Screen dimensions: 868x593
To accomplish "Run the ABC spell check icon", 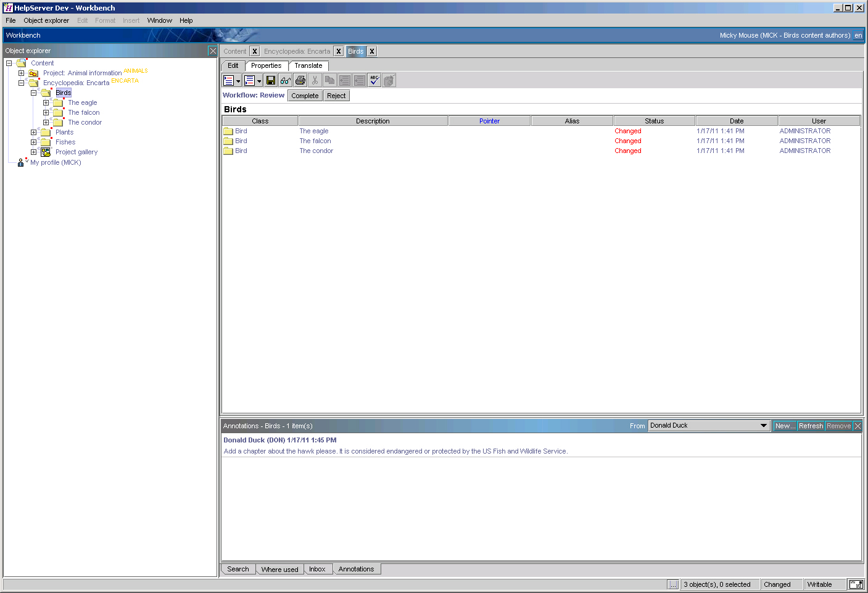I will tap(374, 80).
